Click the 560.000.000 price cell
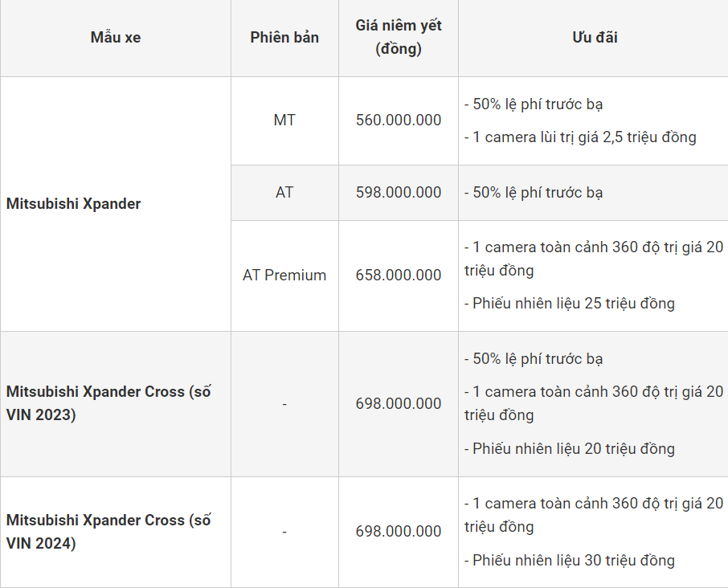 tap(399, 120)
